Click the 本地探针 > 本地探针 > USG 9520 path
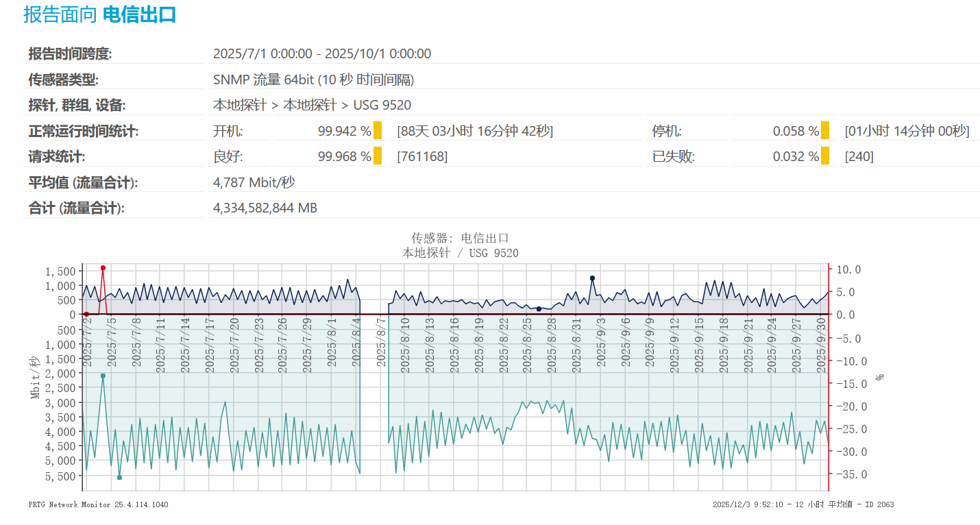This screenshot has height=525, width=980. coord(312,105)
